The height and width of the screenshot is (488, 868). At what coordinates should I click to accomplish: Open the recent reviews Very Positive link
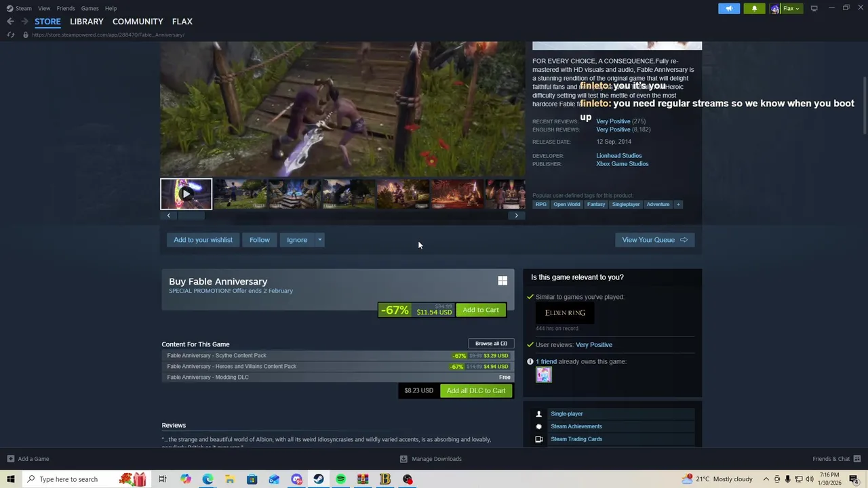(613, 121)
